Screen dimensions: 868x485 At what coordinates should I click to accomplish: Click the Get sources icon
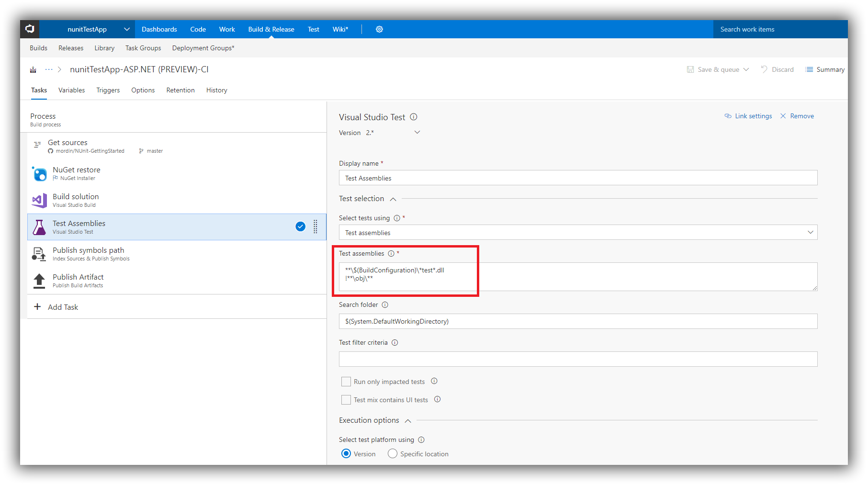coord(37,144)
